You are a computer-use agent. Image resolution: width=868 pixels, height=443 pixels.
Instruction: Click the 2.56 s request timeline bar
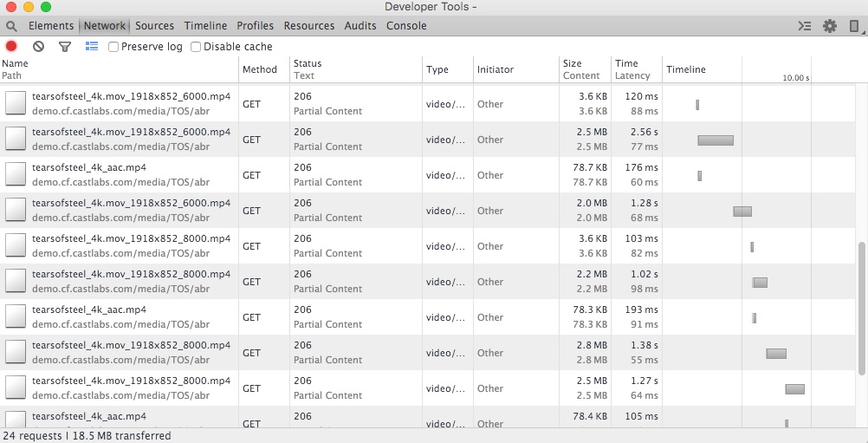coord(716,140)
